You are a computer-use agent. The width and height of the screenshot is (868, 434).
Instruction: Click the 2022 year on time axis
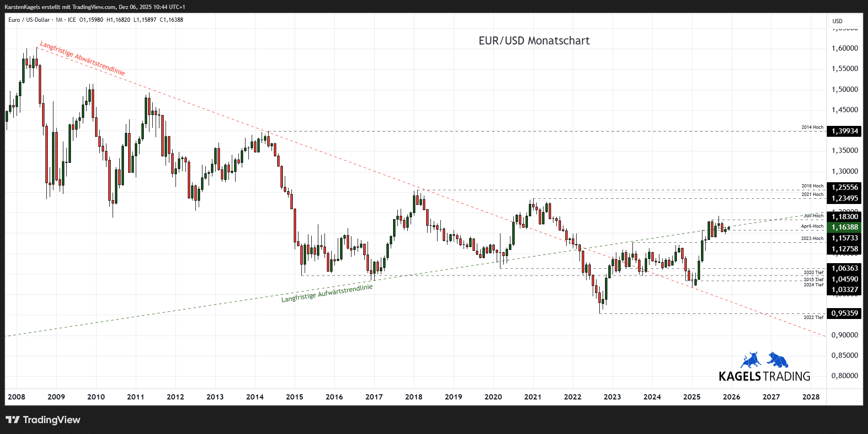click(572, 397)
